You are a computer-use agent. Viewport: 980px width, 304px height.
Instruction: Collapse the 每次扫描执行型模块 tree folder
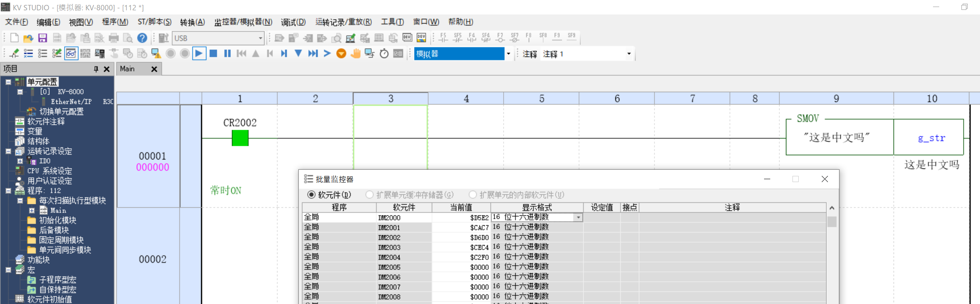point(20,201)
